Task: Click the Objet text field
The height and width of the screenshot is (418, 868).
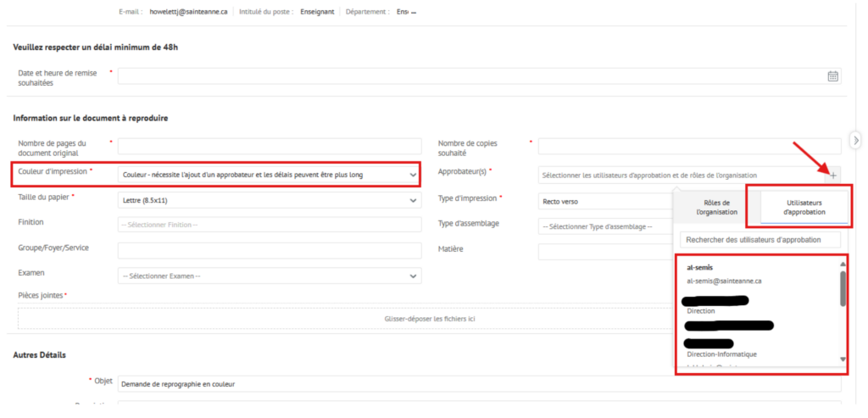Action: 479,384
